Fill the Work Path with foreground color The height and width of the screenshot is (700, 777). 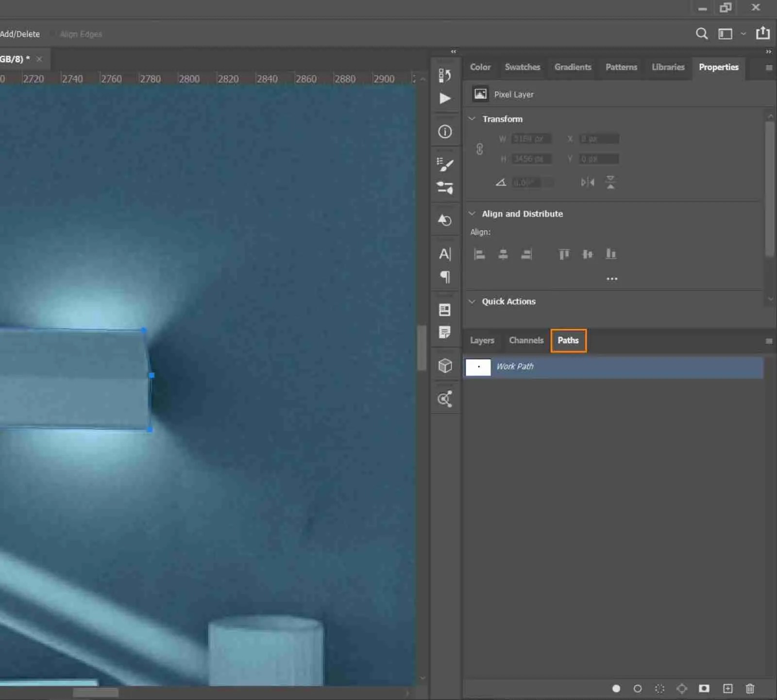pyautogui.click(x=617, y=688)
